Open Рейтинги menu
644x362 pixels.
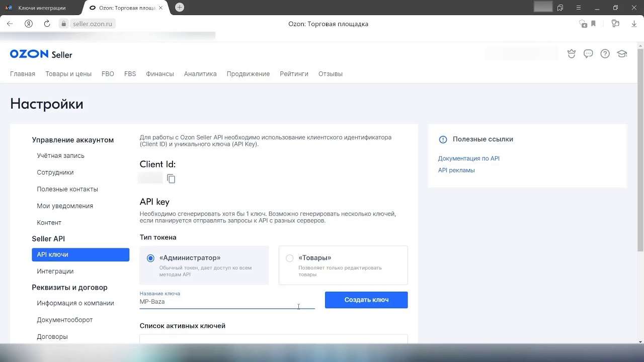pyautogui.click(x=294, y=73)
